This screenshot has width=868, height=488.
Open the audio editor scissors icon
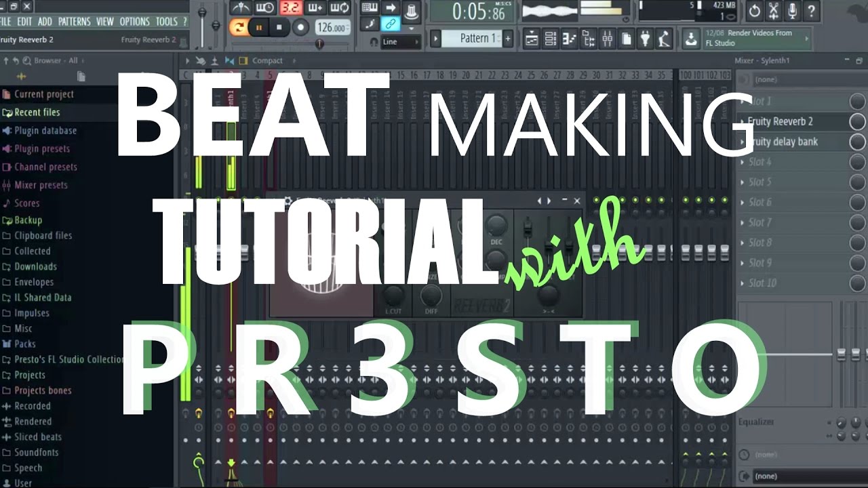773,11
